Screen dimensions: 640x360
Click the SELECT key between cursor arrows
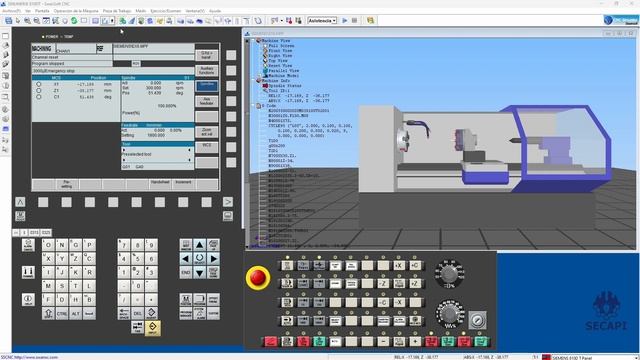(199, 259)
